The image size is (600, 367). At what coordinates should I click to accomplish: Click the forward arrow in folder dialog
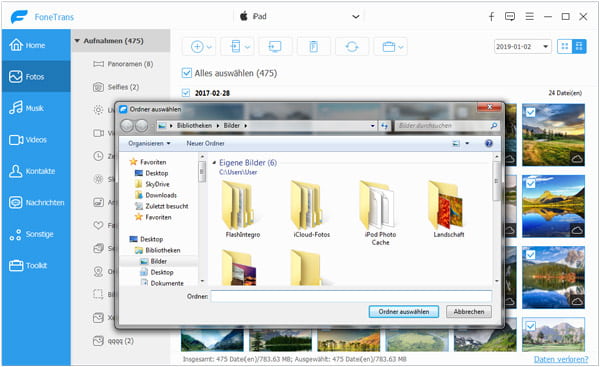coord(141,126)
